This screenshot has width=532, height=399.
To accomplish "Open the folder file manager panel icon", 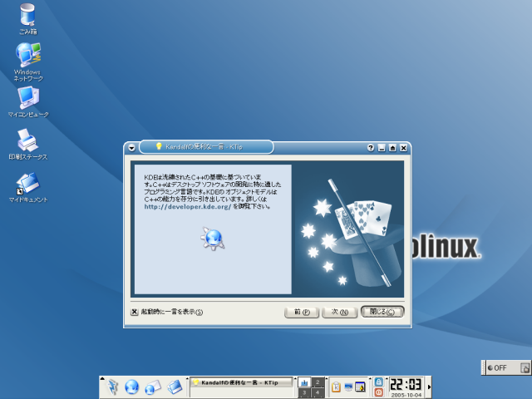I will tap(175, 387).
